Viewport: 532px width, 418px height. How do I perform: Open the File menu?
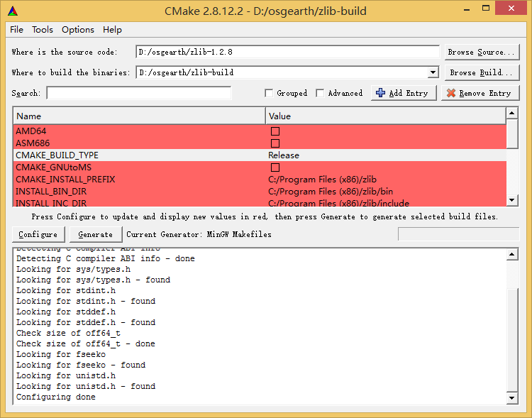point(16,30)
